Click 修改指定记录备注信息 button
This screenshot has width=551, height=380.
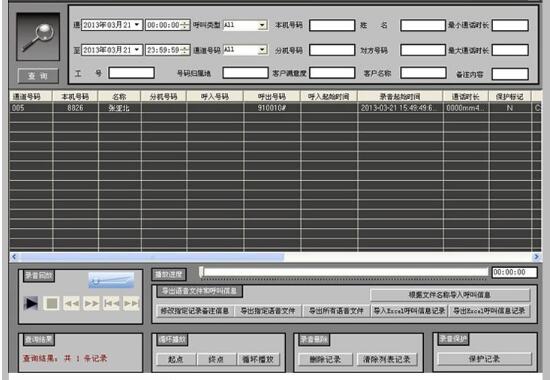pyautogui.click(x=195, y=311)
